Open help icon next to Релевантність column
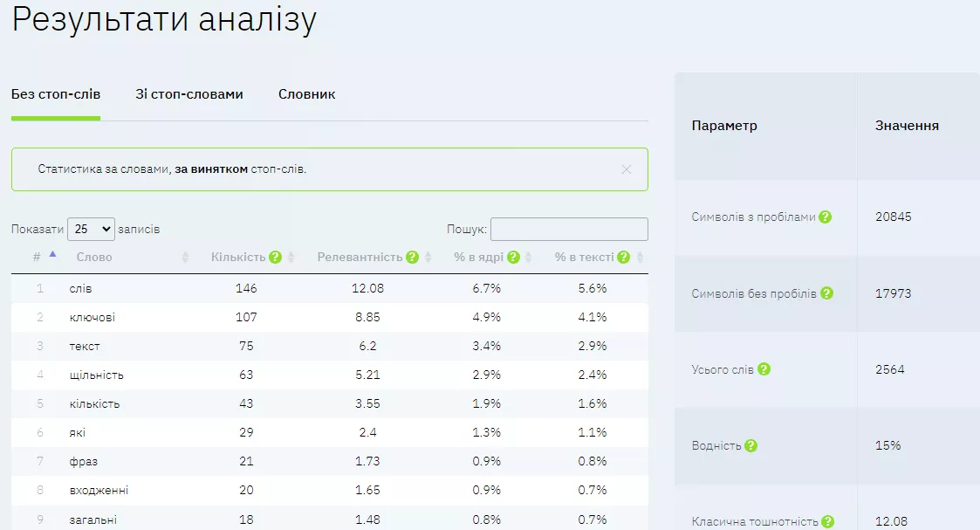Image resolution: width=980 pixels, height=530 pixels. coord(412,257)
